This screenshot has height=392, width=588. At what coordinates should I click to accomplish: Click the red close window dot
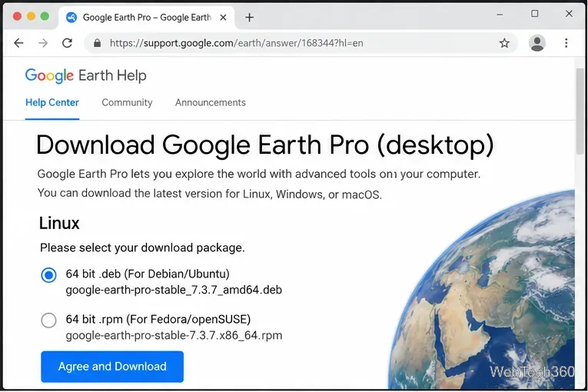[17, 16]
